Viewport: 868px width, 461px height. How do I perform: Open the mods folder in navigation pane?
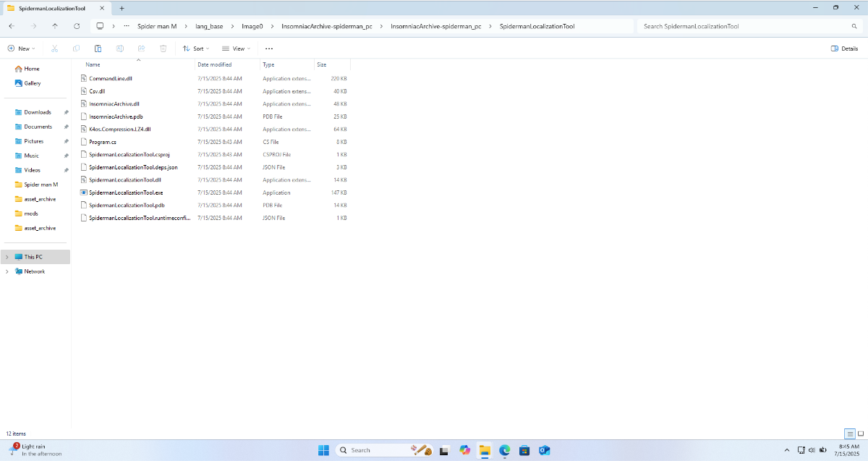coord(31,213)
